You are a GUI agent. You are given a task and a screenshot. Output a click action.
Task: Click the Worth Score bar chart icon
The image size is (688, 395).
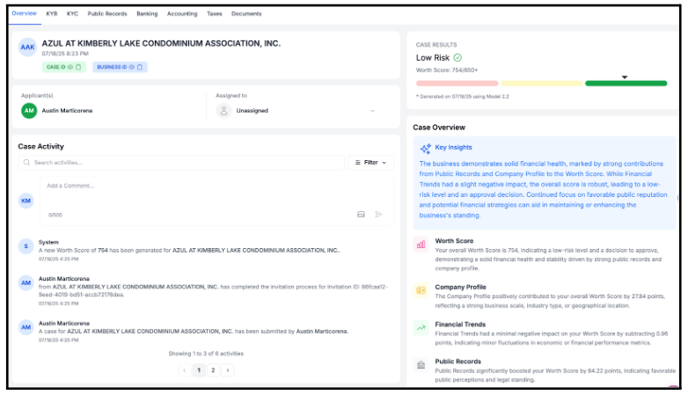pos(421,244)
